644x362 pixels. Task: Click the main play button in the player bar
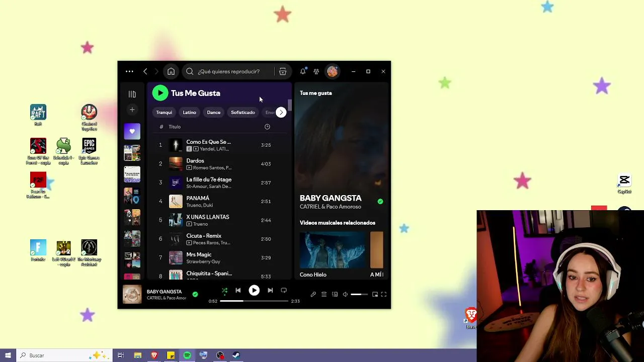pos(254,291)
